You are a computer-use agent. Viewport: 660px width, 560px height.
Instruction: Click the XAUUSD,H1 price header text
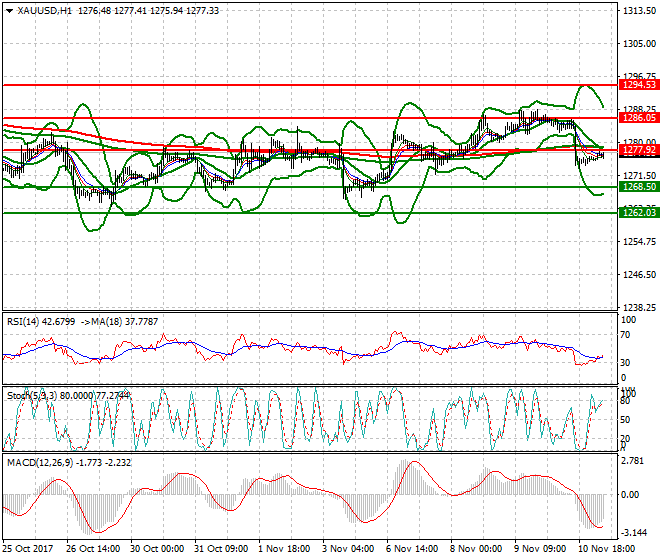pos(118,11)
